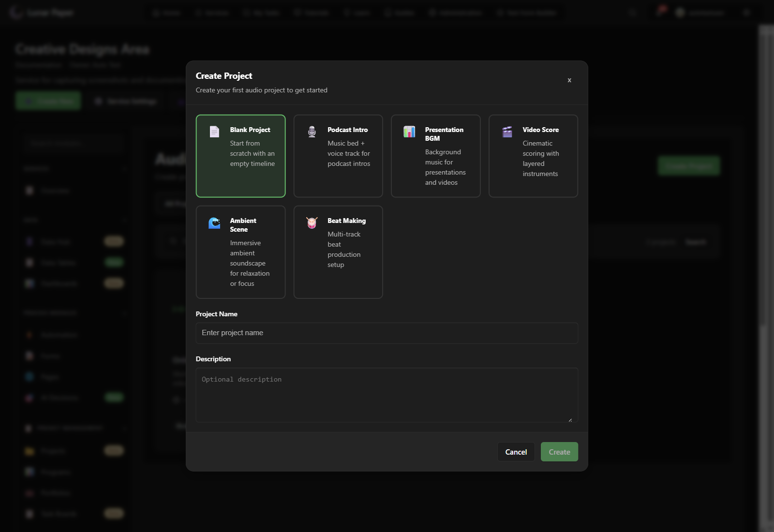Click the "Background music for presentations" description

[x=446, y=167]
